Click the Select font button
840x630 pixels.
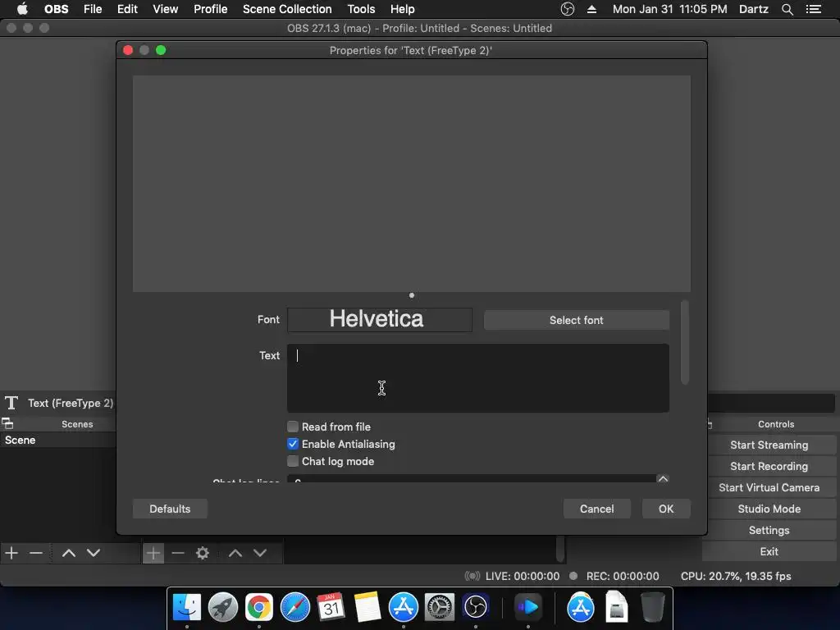pyautogui.click(x=577, y=320)
